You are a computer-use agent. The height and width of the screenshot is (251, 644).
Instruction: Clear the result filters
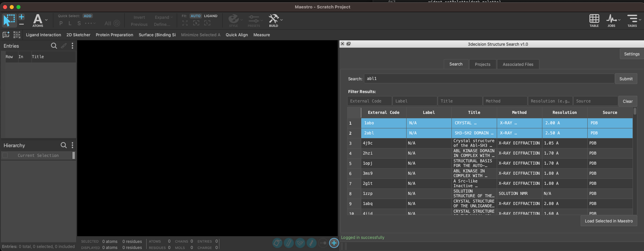click(628, 101)
